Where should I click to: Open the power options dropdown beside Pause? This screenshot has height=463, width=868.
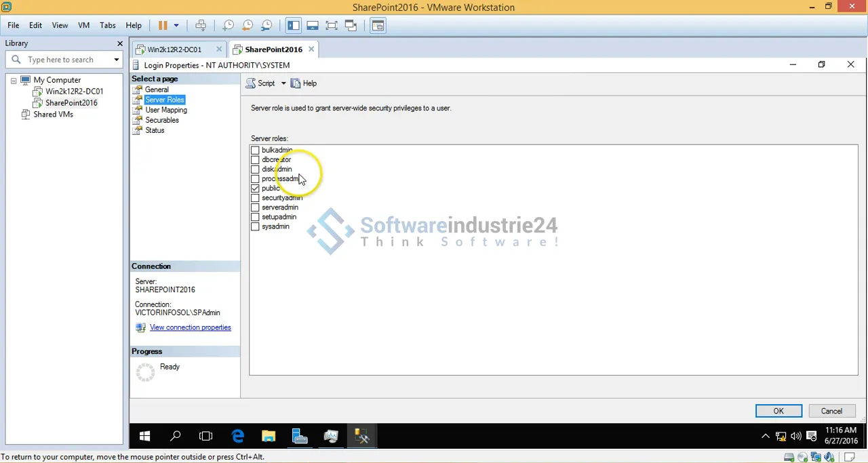click(x=176, y=26)
